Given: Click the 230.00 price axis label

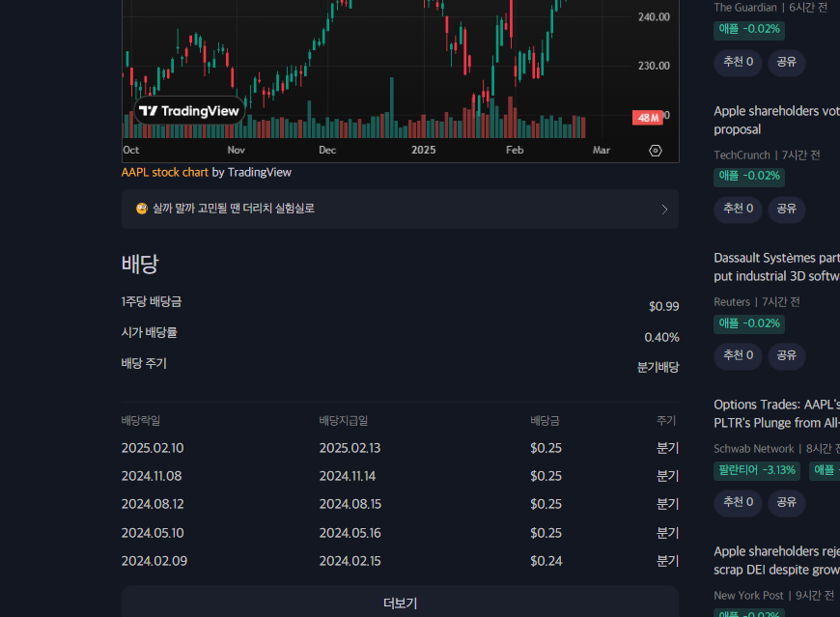Looking at the screenshot, I should click(x=654, y=66).
